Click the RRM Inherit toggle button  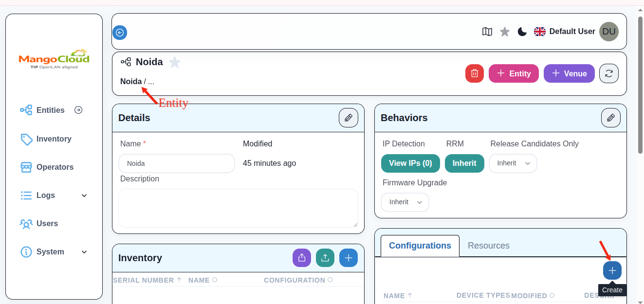point(464,163)
